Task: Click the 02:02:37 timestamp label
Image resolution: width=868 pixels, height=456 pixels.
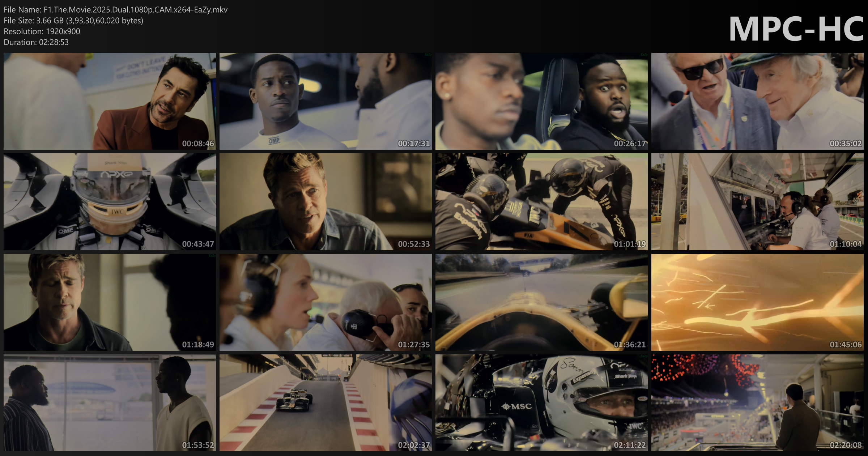Action: click(x=414, y=445)
